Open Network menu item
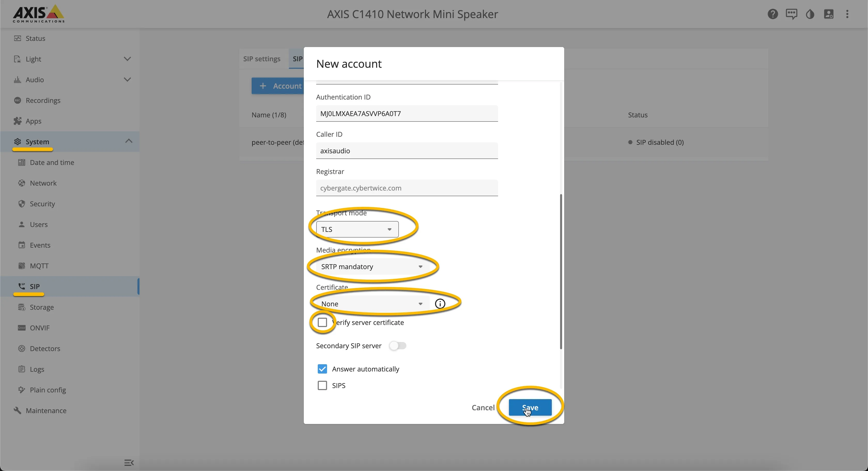 70,183
